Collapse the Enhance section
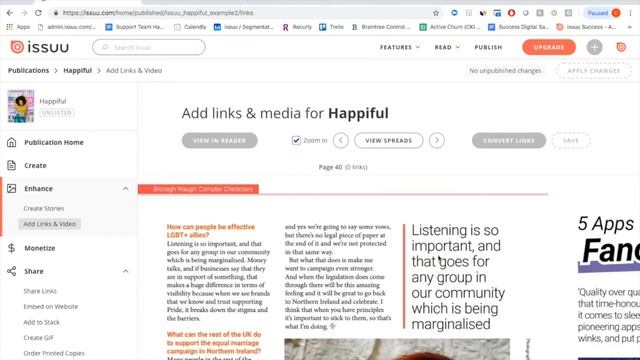This screenshot has height=360, width=640. click(125, 189)
